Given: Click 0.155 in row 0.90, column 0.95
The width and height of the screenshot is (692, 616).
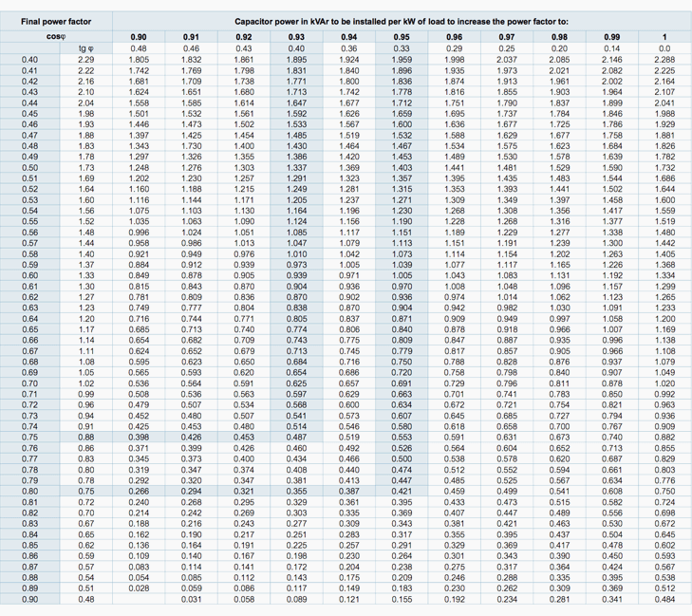Looking at the screenshot, I should 402,599.
